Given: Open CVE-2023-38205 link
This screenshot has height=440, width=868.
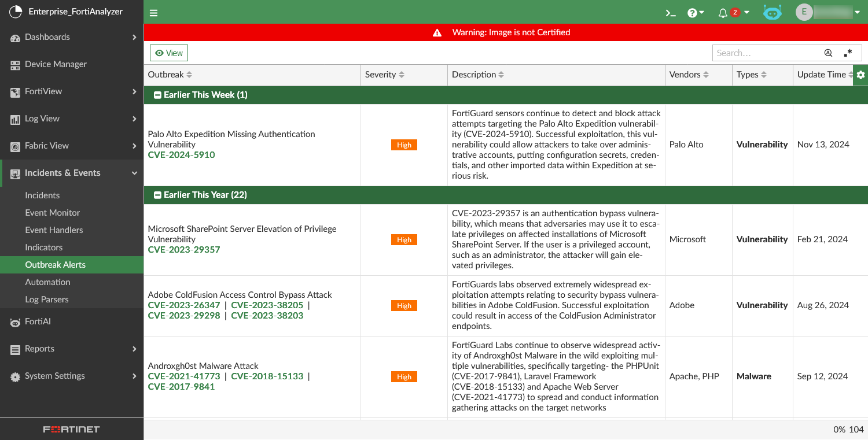Looking at the screenshot, I should click(x=267, y=305).
